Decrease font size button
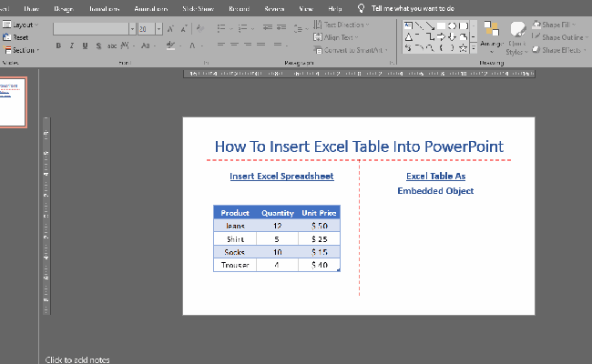Viewport: 592px width, 364px height. (x=184, y=29)
